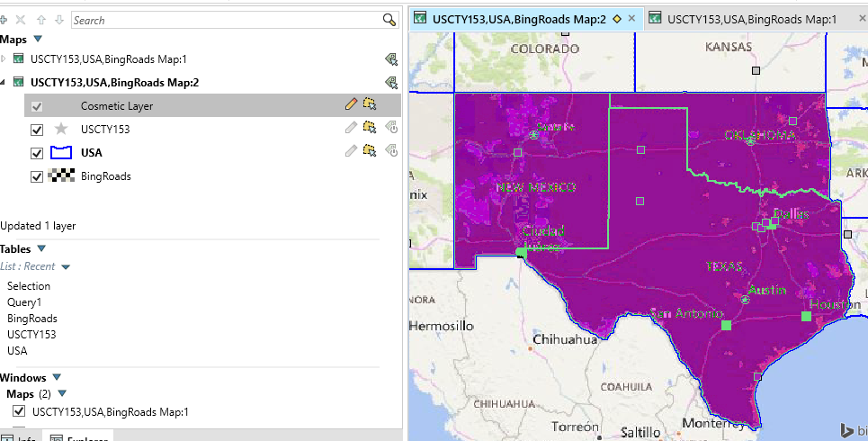Switch to the Map:2 document tab

point(519,20)
